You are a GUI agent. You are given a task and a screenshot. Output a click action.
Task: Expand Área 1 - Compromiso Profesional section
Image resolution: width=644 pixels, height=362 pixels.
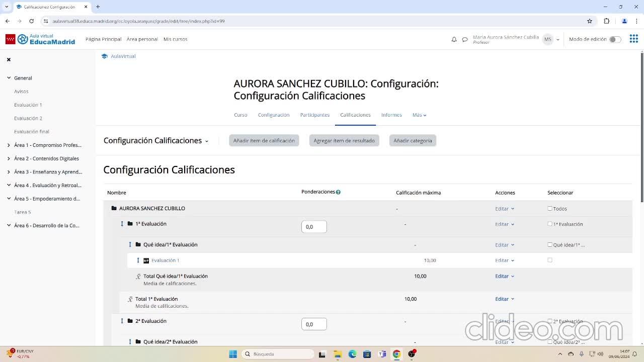point(9,145)
